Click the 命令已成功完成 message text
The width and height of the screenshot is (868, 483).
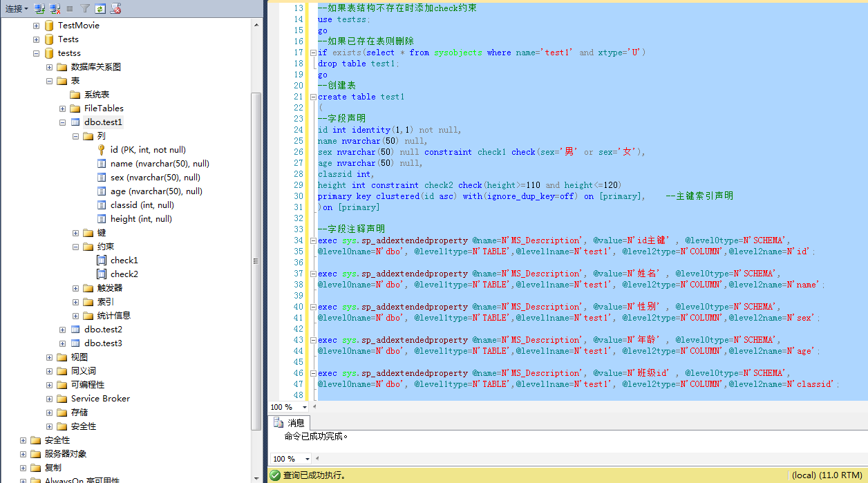pos(316,437)
